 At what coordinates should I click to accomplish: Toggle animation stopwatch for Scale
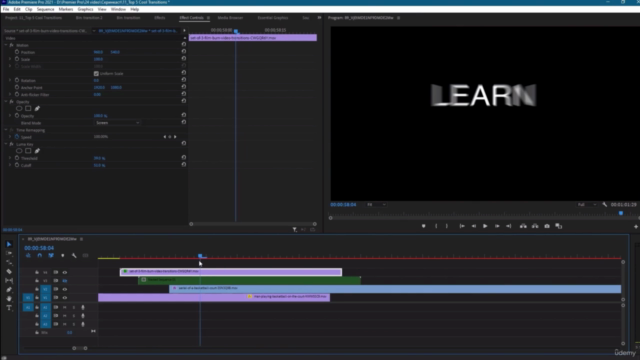[17, 59]
